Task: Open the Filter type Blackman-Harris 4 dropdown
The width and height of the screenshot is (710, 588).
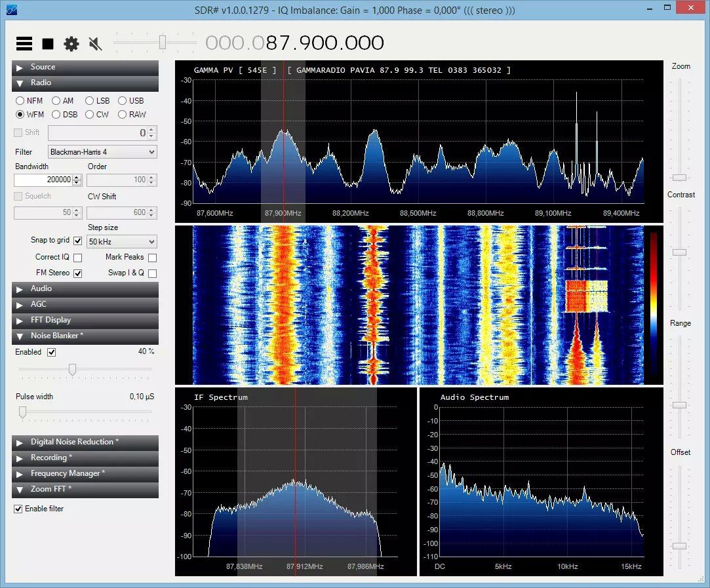Action: 102,152
